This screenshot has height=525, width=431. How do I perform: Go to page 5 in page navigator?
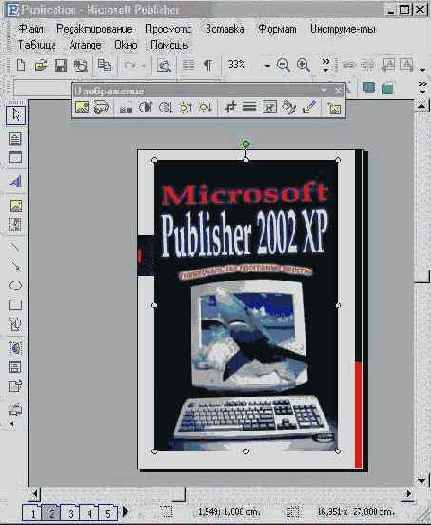108,513
